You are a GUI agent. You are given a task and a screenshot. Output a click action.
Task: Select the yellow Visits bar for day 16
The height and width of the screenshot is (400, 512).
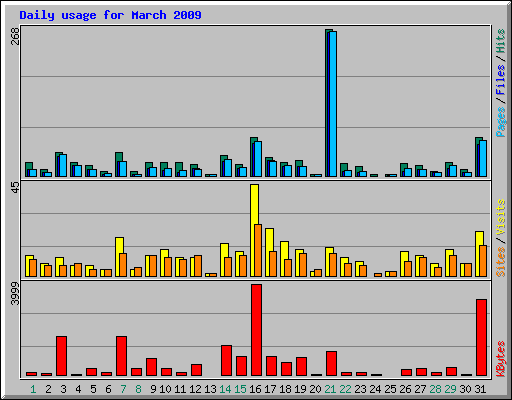[x=254, y=204]
